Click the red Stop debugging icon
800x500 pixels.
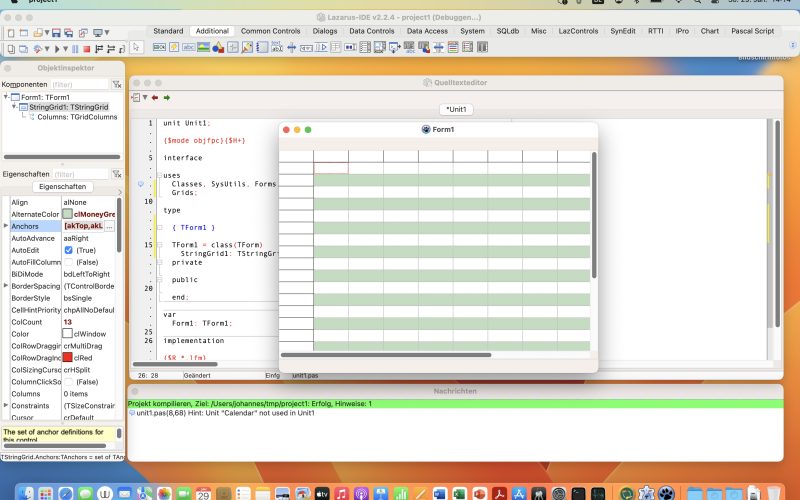point(87,48)
